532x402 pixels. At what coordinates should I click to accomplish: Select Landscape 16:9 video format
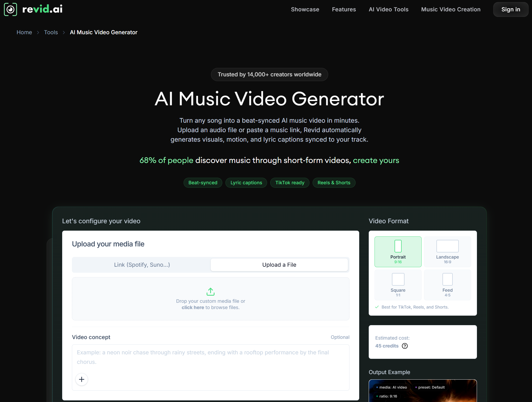pos(447,252)
